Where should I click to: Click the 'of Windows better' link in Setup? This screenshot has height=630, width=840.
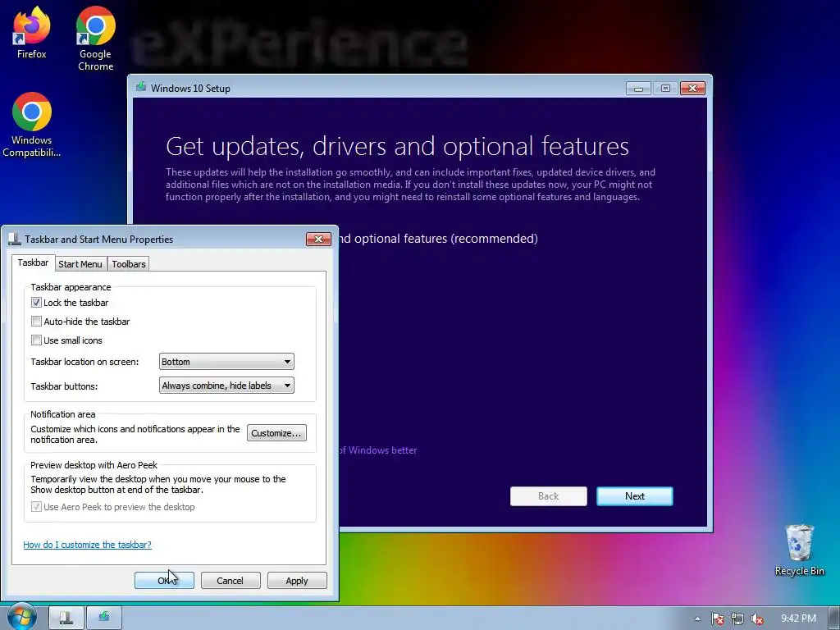[x=377, y=450]
